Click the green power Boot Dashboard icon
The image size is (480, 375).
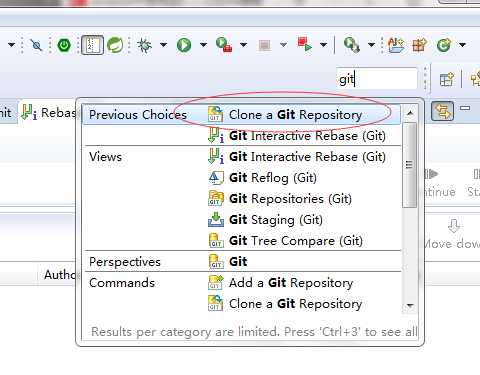pyautogui.click(x=64, y=45)
